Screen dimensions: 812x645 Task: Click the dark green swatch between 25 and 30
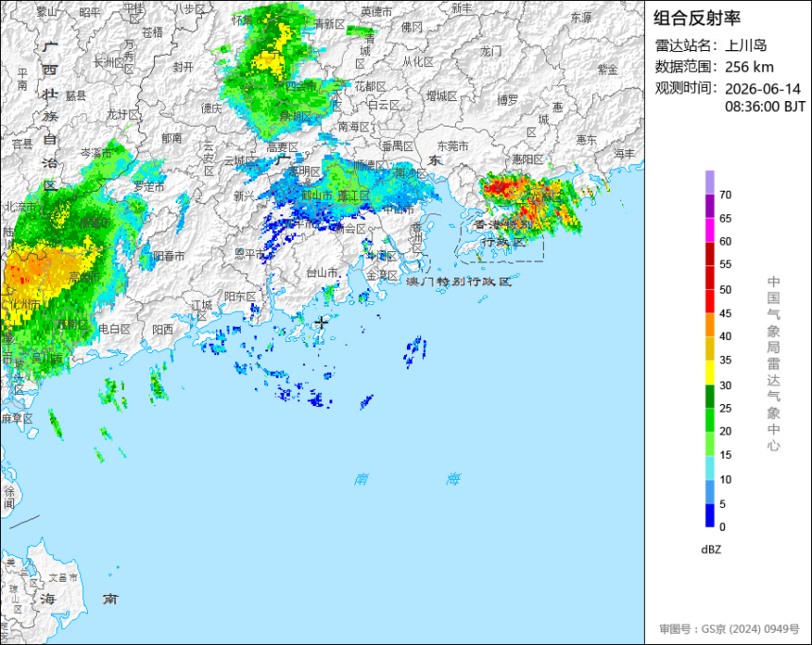pos(709,397)
